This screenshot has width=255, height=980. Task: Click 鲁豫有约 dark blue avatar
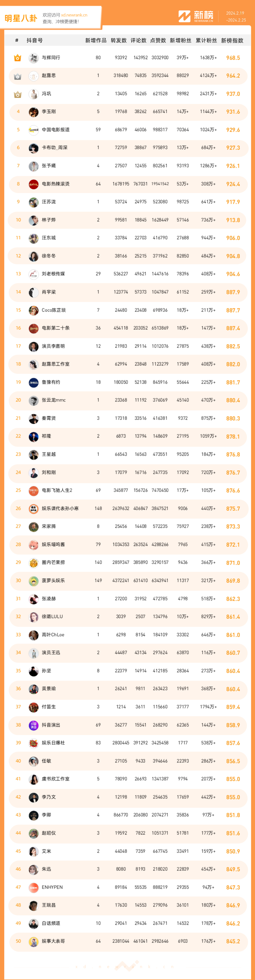tap(34, 382)
